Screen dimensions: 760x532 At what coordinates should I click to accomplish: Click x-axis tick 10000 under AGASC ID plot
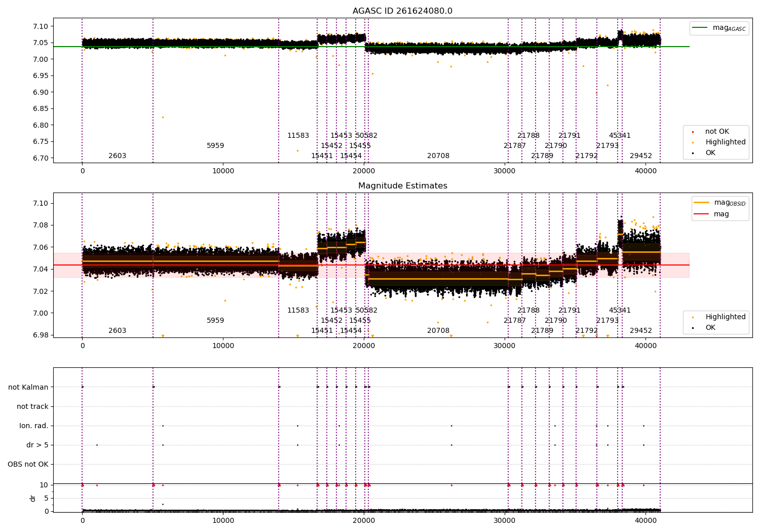223,171
